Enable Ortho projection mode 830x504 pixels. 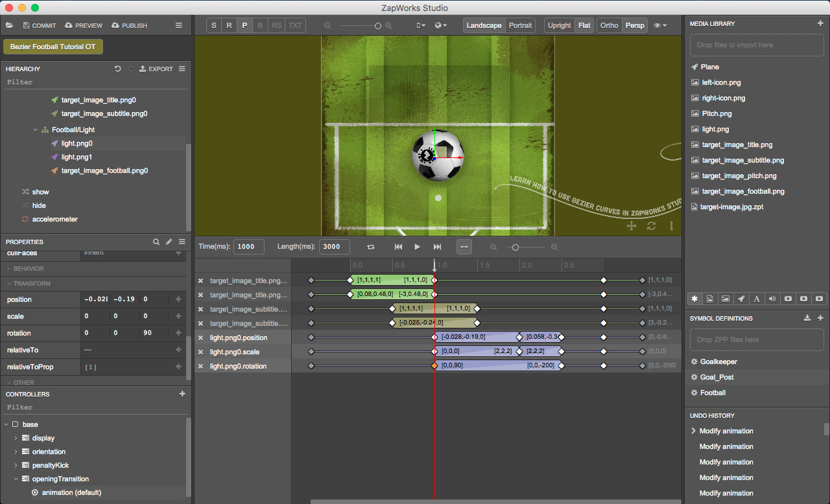point(609,25)
